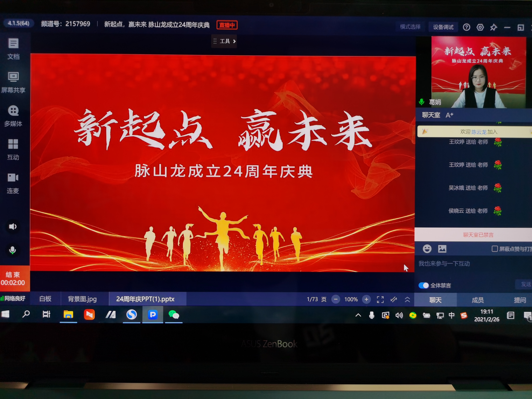Viewport: 532px width, 399px height.
Task: Open the help question mark icon
Action: (x=466, y=27)
